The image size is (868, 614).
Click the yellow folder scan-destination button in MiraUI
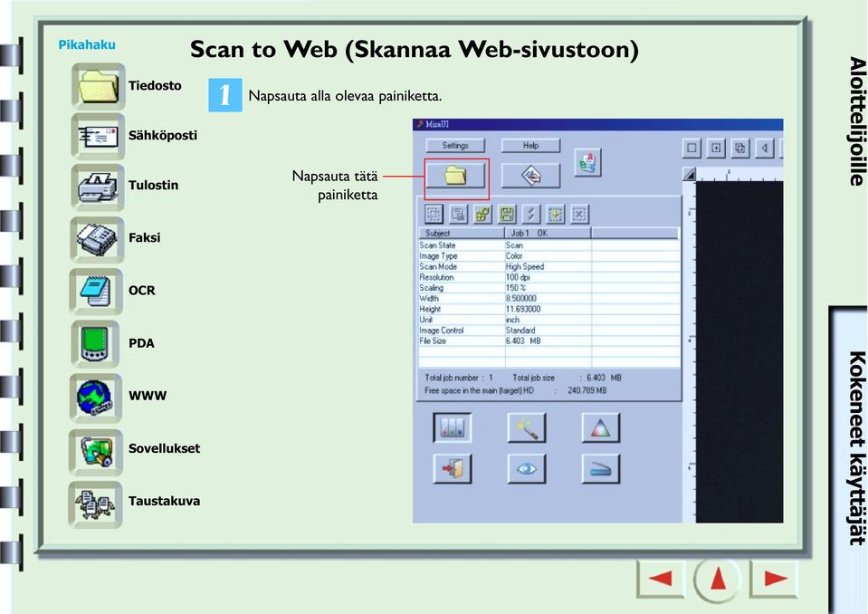(x=455, y=176)
